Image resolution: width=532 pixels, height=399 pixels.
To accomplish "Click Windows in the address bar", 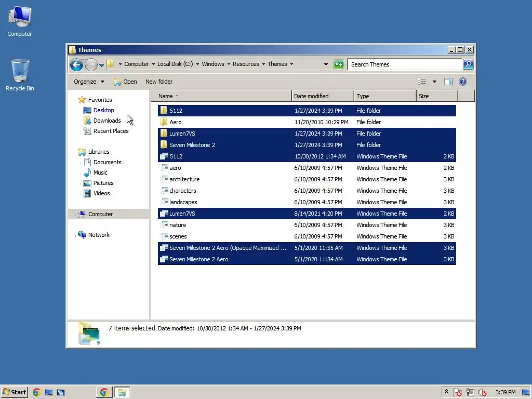I will [212, 64].
